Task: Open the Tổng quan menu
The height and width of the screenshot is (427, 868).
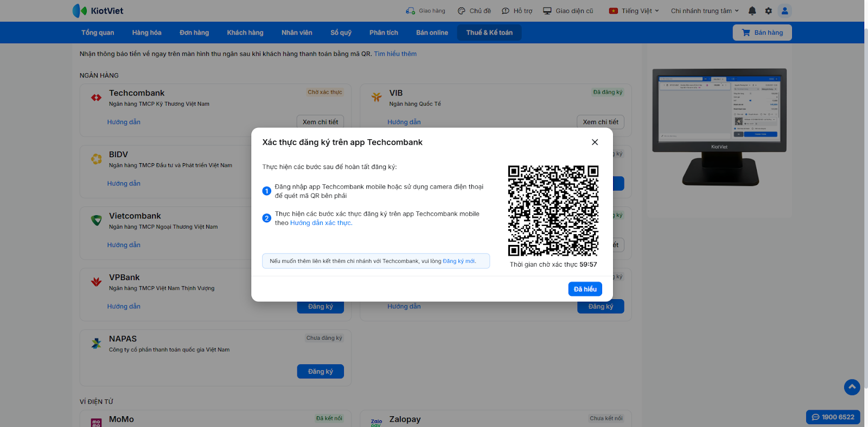Action: click(98, 33)
